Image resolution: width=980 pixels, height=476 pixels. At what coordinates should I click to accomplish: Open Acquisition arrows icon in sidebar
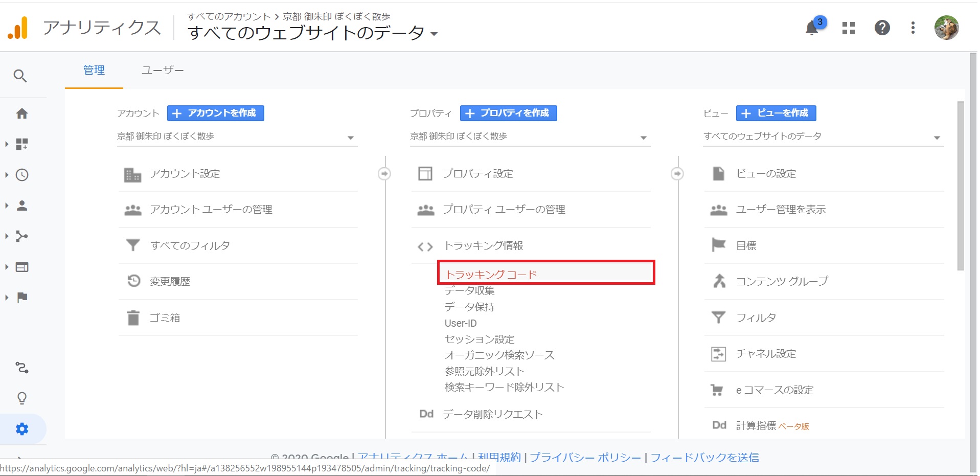coord(22,236)
